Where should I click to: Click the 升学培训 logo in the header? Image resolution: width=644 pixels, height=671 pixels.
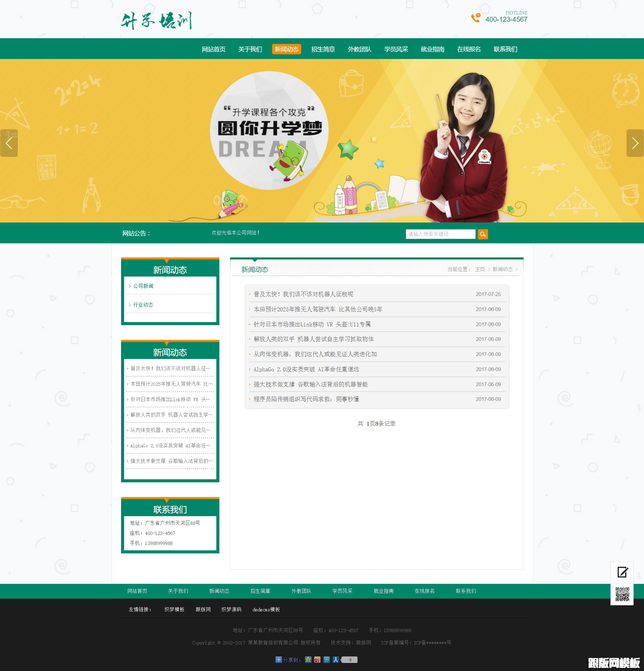(x=157, y=19)
